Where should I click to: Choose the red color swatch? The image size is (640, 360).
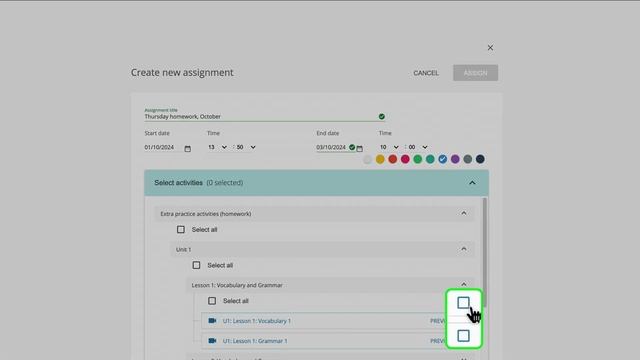(x=393, y=159)
